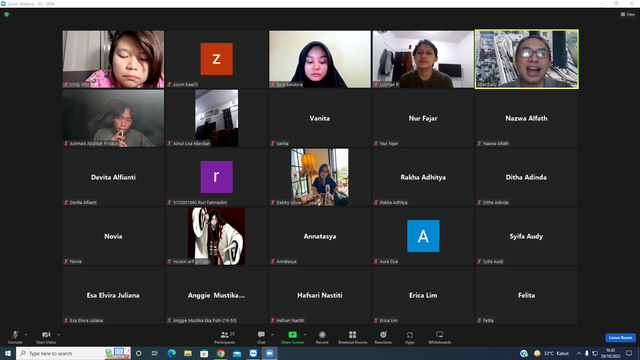
Task: Show hidden system tray icons
Action: (578, 353)
